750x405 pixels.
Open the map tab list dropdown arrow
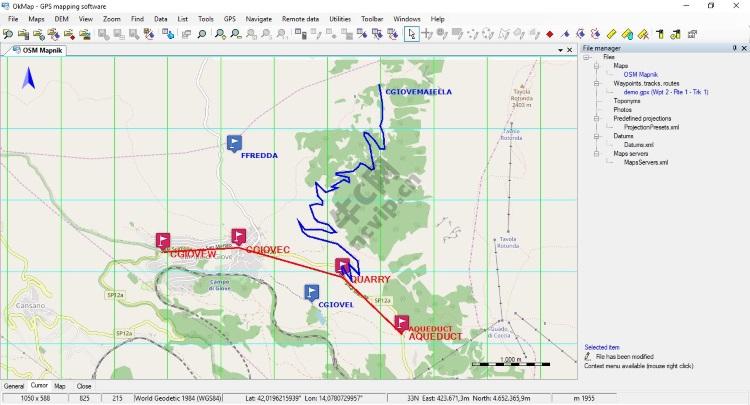[x=560, y=50]
